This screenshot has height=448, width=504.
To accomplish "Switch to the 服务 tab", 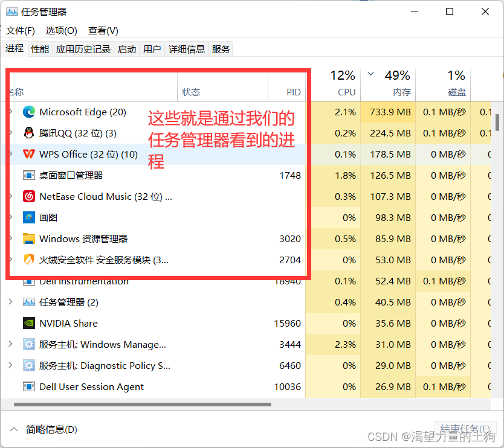I will [x=221, y=49].
